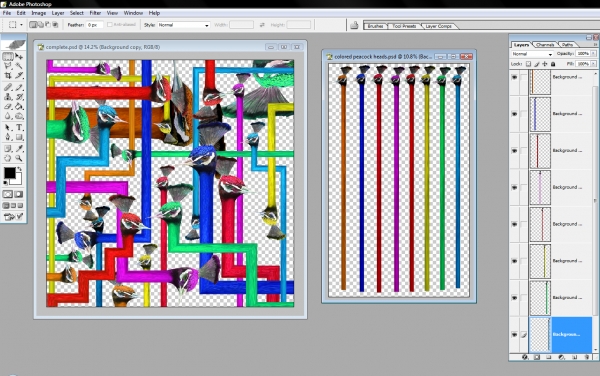Pick the Eraser tool

pos(8,106)
